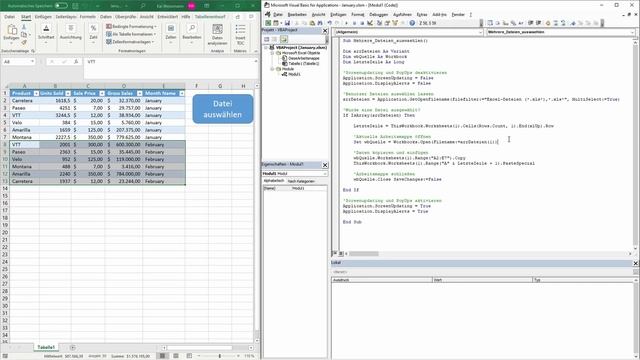640x360 pixels.
Task: Collapse the VBAProject (January.xlsm) tree node
Action: (267, 48)
